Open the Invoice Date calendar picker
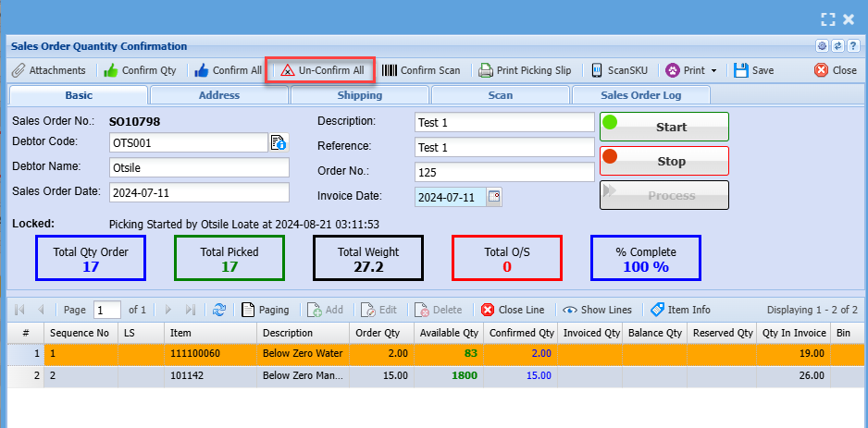 (494, 197)
